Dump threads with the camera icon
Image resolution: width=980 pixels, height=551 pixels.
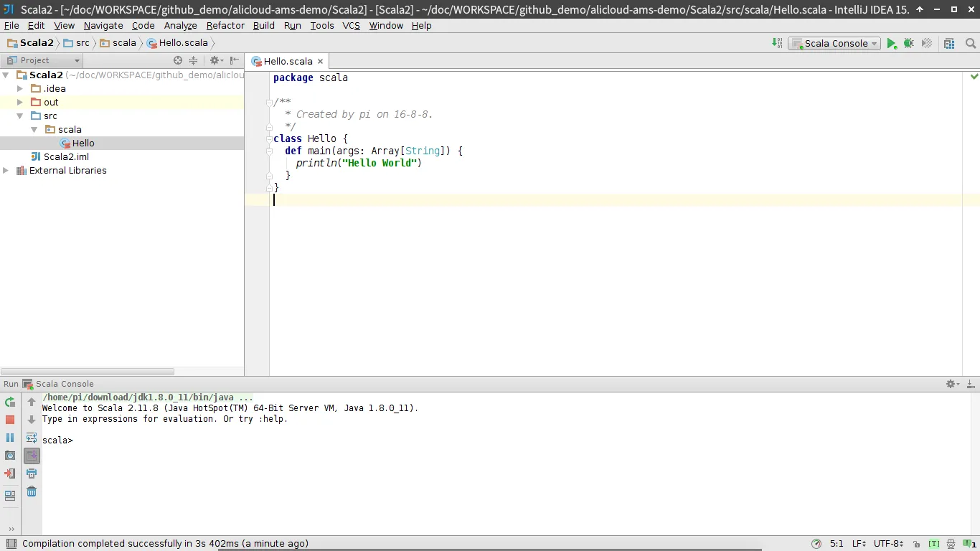10,456
